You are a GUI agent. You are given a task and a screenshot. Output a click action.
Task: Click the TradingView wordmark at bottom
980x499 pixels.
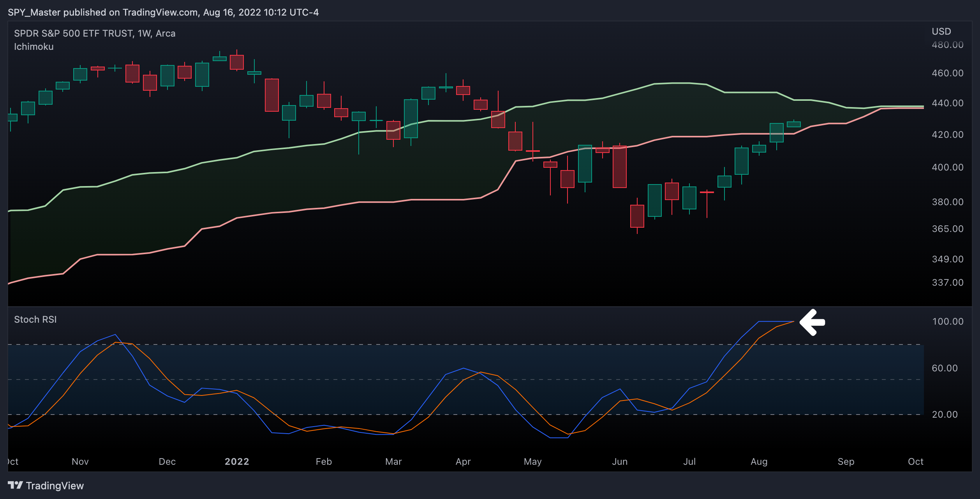(x=55, y=486)
